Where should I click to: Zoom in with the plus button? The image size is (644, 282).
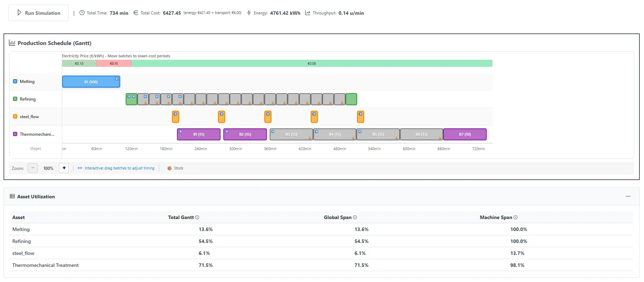click(x=64, y=168)
